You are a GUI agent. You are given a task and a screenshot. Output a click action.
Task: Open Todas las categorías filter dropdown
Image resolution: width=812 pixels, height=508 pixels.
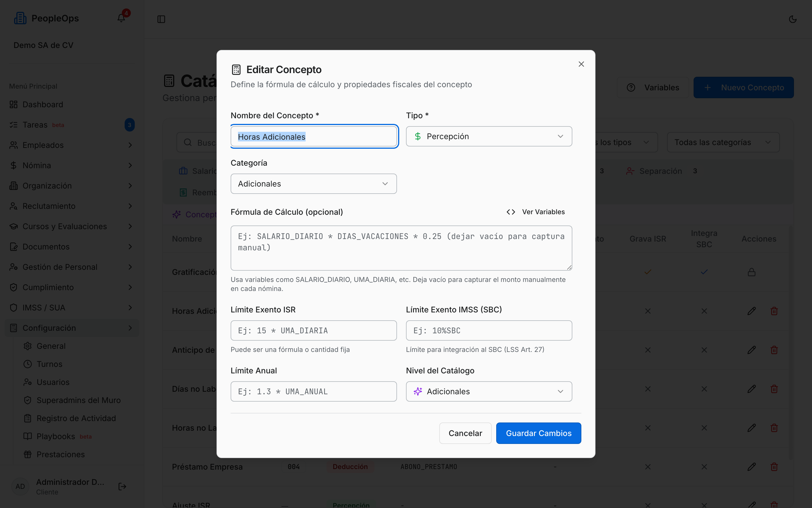coord(723,142)
